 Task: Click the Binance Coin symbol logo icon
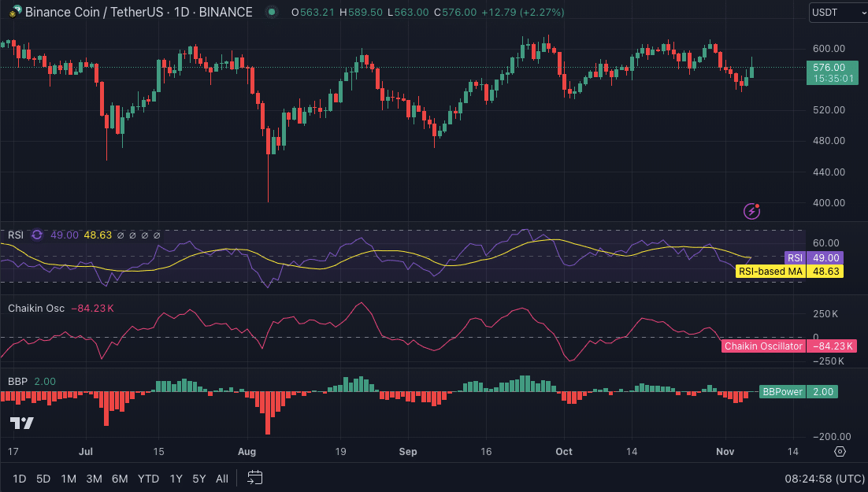click(13, 12)
